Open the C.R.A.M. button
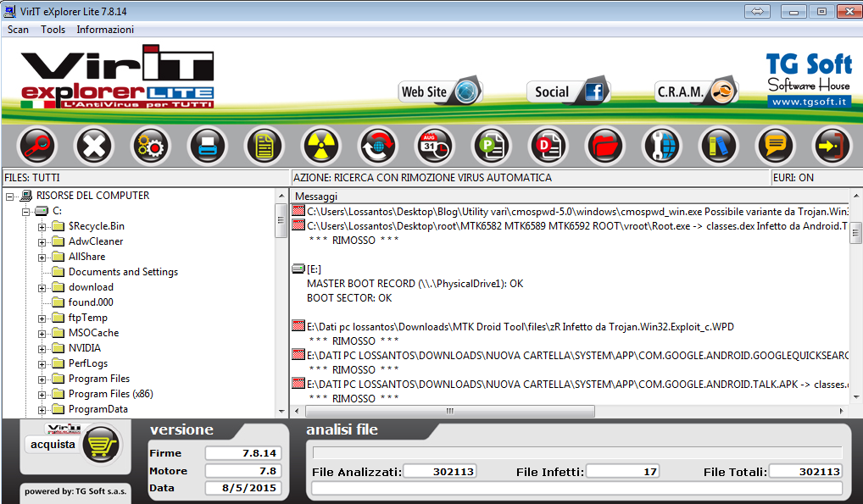This screenshot has width=863, height=504. tap(696, 91)
